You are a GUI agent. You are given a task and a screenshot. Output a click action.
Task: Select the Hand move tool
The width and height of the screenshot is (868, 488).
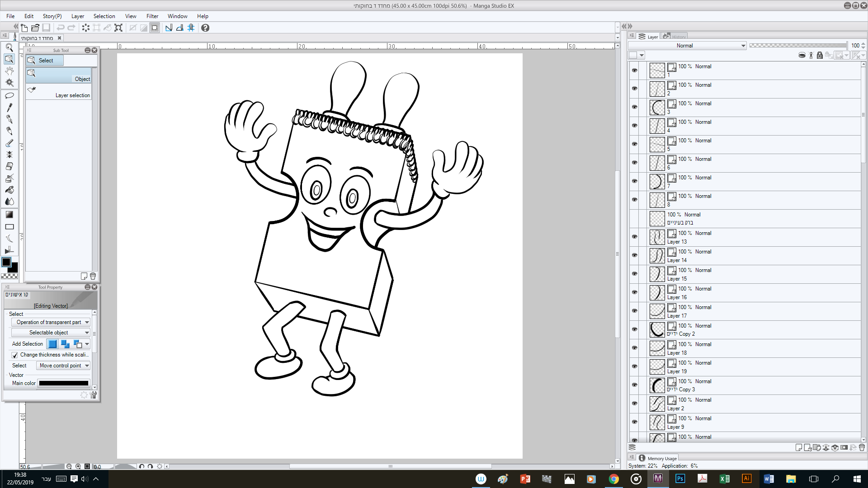pos(9,71)
